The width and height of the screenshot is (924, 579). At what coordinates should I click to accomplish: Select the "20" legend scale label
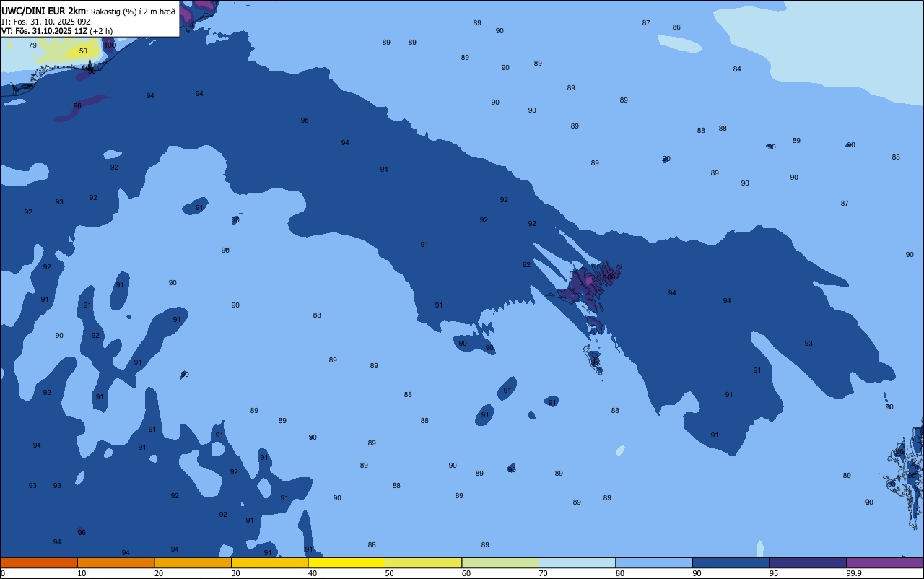(159, 573)
